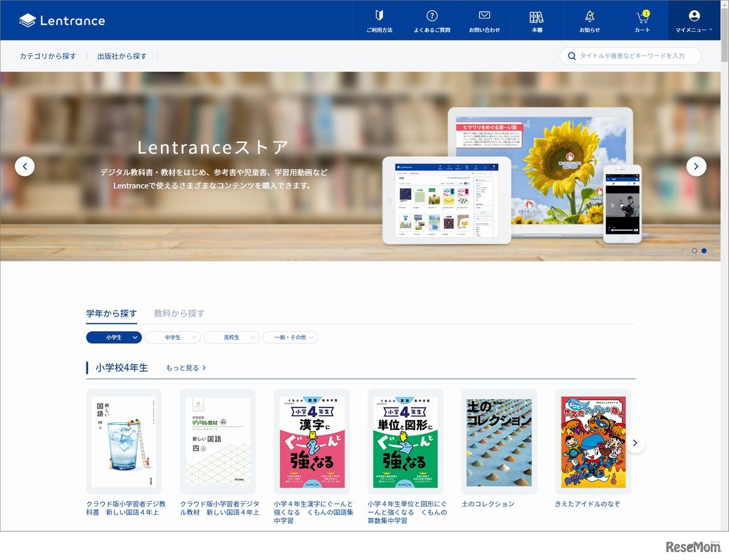
Task: Select the second carousel dot indicator
Action: [704, 250]
